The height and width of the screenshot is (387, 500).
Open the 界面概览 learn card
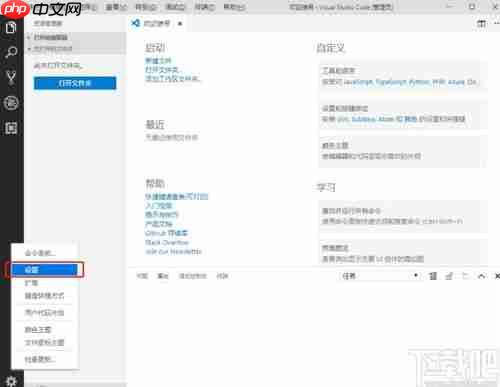pos(403,253)
